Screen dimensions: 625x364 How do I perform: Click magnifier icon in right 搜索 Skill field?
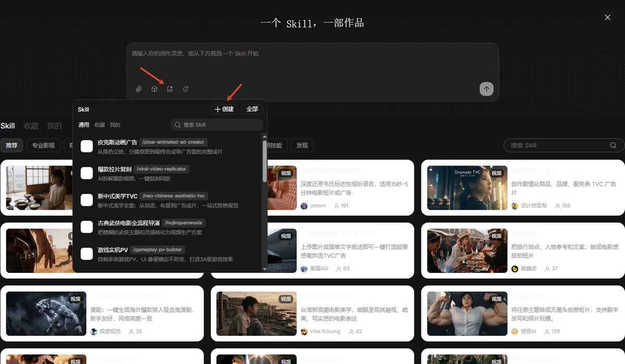pos(614,145)
